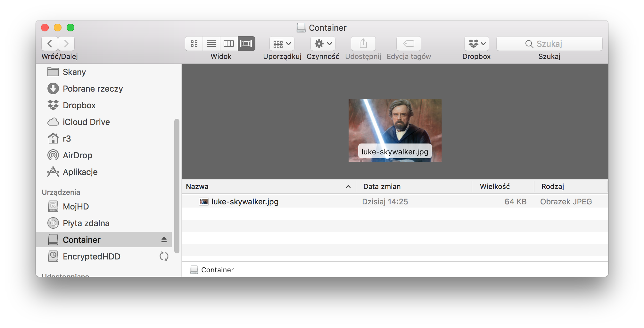Click the Container drive icon in title bar
Image resolution: width=644 pixels, height=328 pixels.
(x=301, y=28)
